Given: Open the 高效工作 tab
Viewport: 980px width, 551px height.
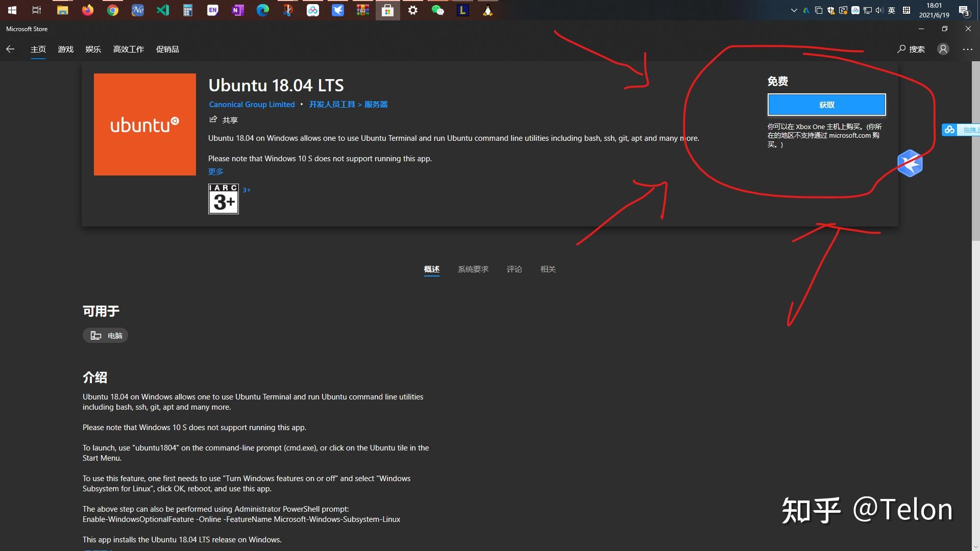Looking at the screenshot, I should point(129,49).
